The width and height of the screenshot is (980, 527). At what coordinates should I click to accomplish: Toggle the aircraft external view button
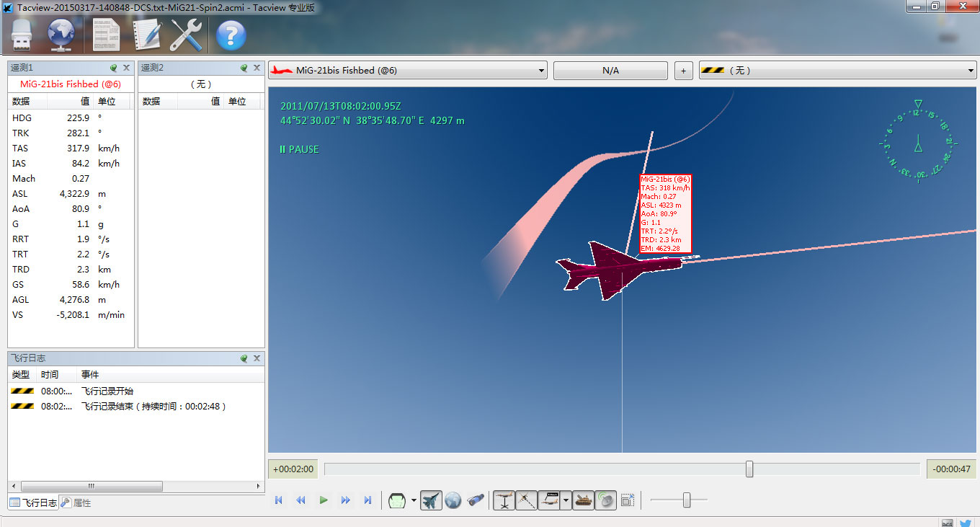tap(431, 500)
